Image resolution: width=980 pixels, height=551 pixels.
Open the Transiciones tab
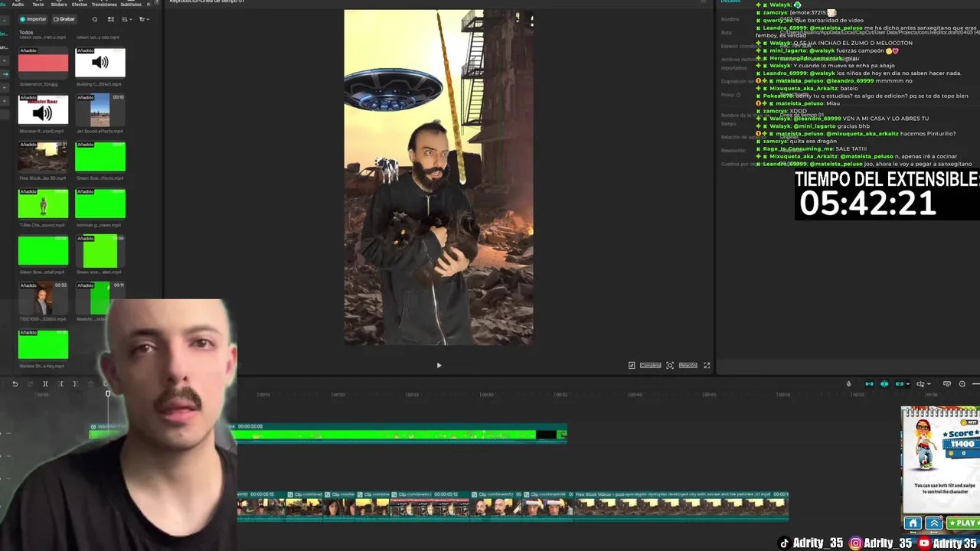click(104, 4)
